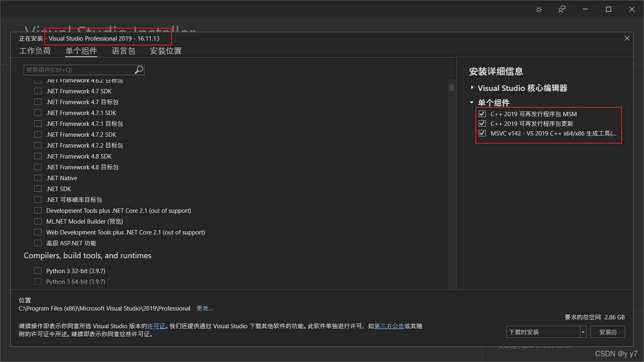
Task: Expand Visual Studio 核心编辑器 in install details
Action: click(x=472, y=88)
